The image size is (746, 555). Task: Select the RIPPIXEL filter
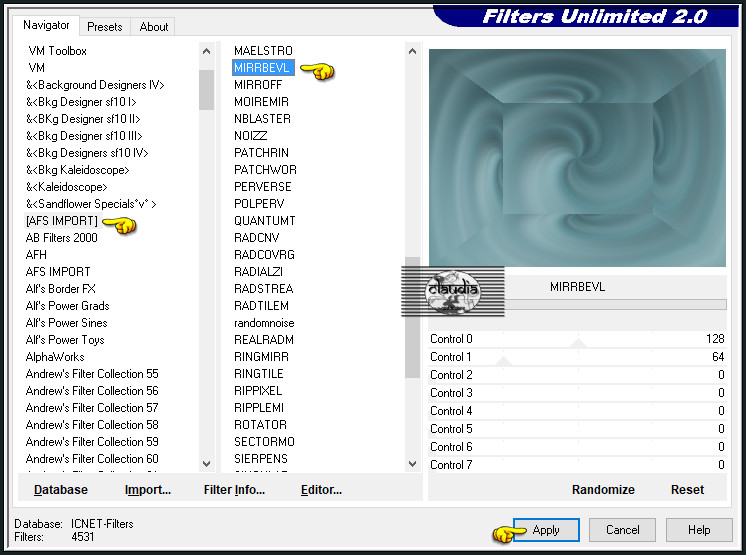point(258,391)
